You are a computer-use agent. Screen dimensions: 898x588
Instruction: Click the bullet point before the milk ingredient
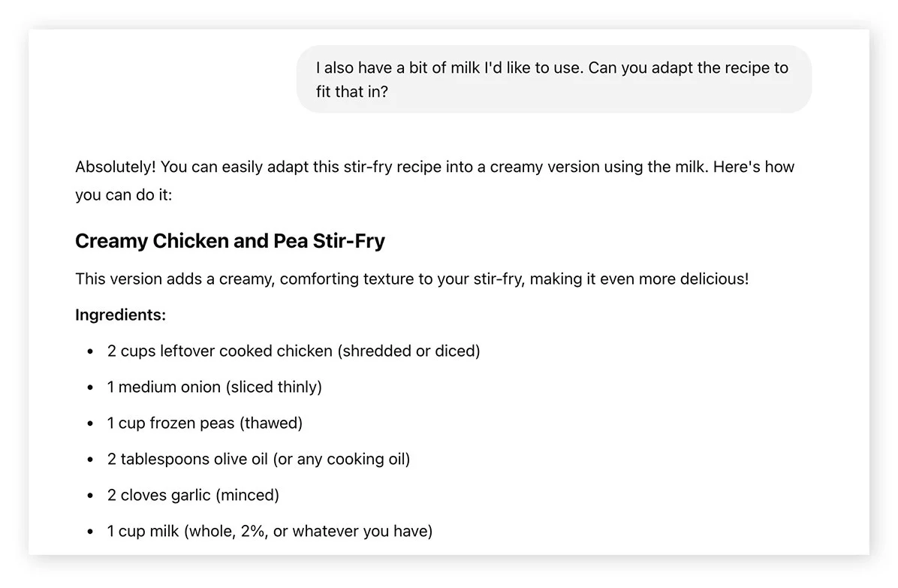(x=90, y=532)
